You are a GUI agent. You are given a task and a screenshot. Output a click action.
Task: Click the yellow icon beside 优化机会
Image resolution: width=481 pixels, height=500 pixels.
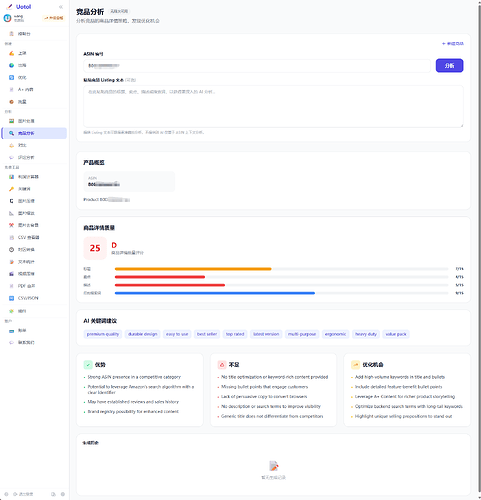point(355,365)
